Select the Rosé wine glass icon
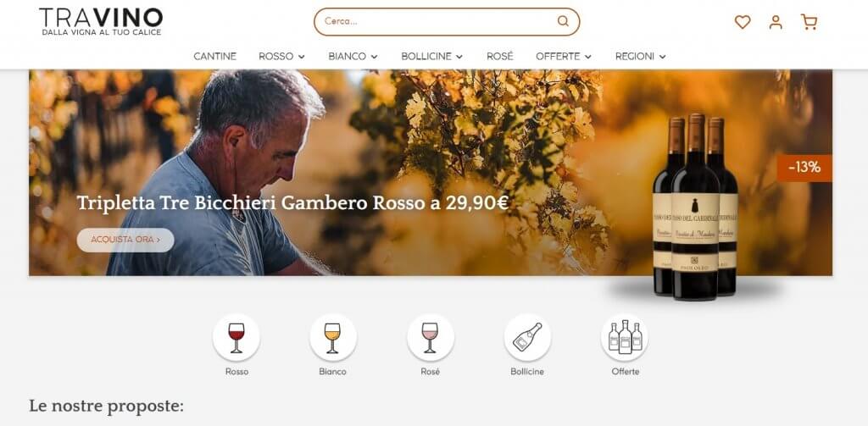The height and width of the screenshot is (426, 868). 430,337
